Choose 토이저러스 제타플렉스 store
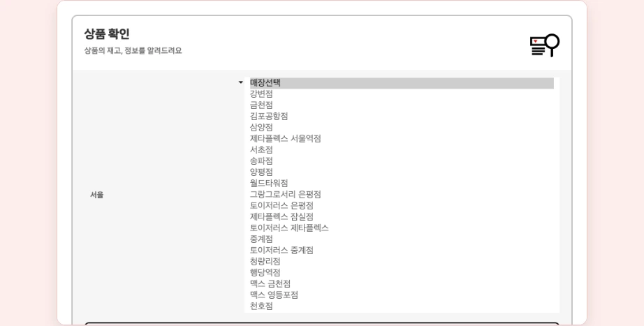Screen dimensions: 644x326 (x=402, y=228)
